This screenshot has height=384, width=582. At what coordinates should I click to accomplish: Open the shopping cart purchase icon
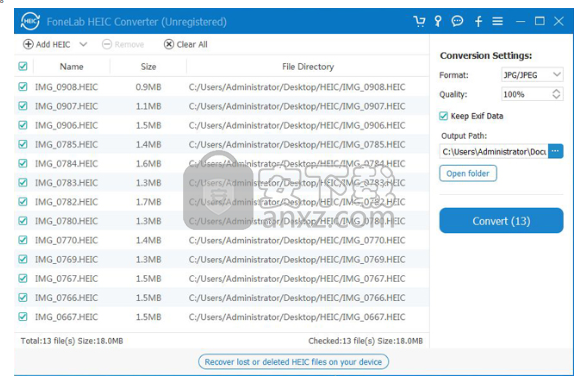(x=419, y=22)
